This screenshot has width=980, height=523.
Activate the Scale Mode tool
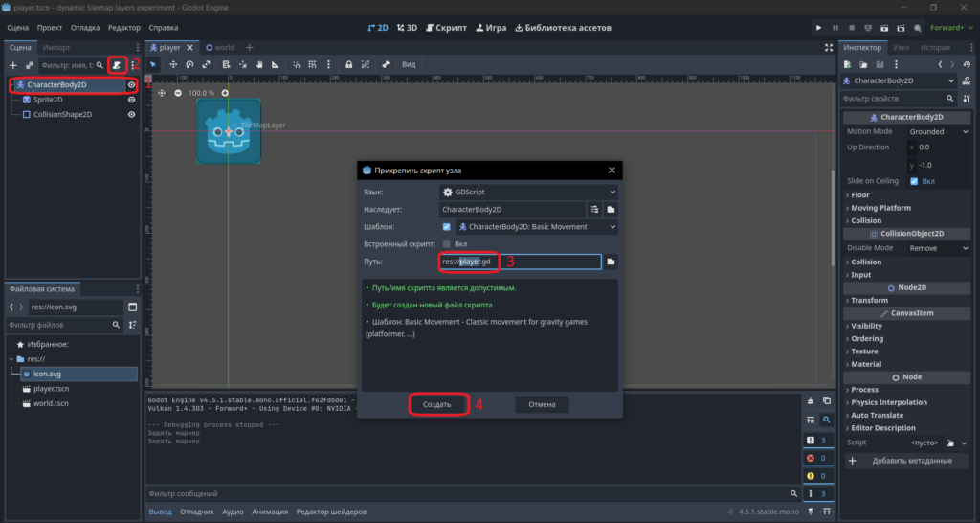pyautogui.click(x=206, y=64)
